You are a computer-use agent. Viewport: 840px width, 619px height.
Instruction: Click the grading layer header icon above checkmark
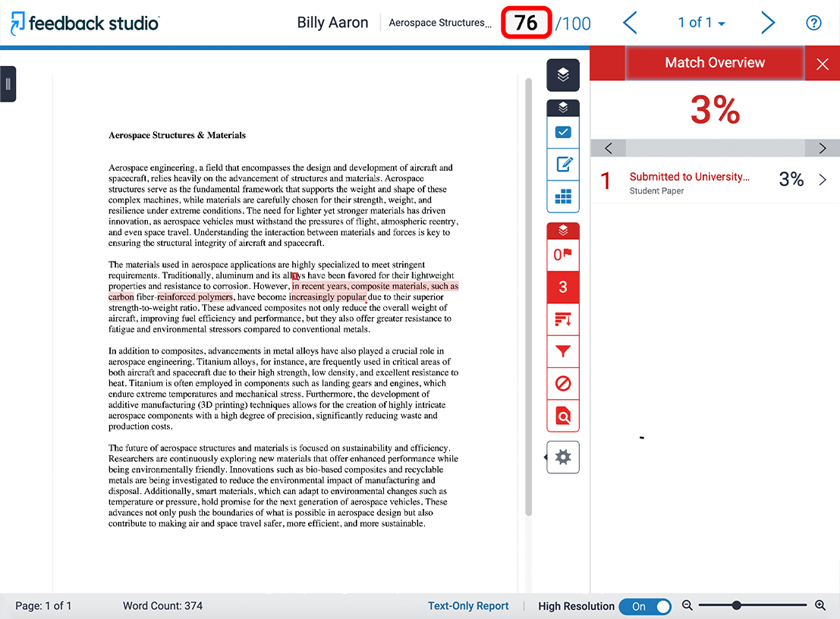563,108
